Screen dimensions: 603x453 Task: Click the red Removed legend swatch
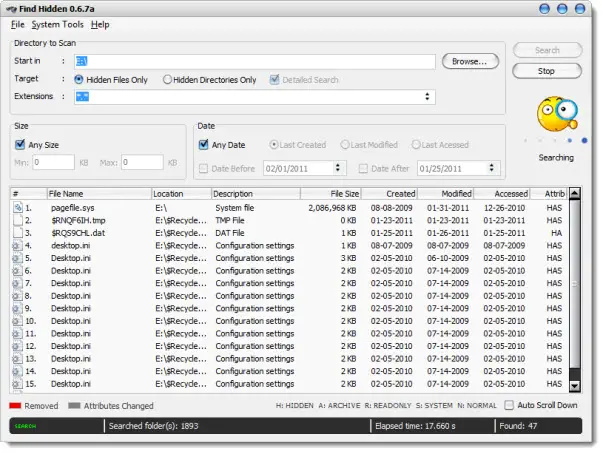[15, 406]
